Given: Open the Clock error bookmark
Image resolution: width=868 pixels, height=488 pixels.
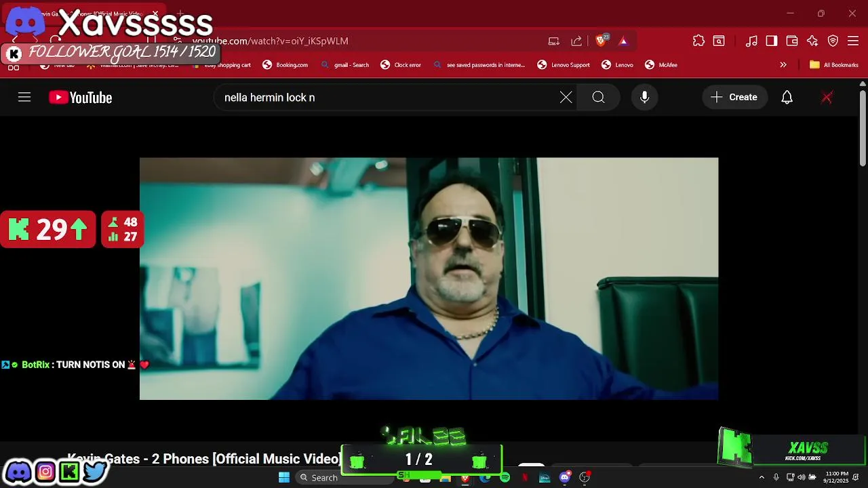Looking at the screenshot, I should pos(400,65).
